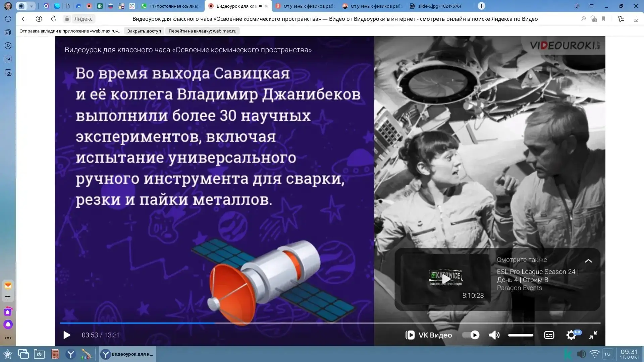This screenshot has height=362, width=644.
Task: Toggle the autoplay switch in player
Action: 471,335
